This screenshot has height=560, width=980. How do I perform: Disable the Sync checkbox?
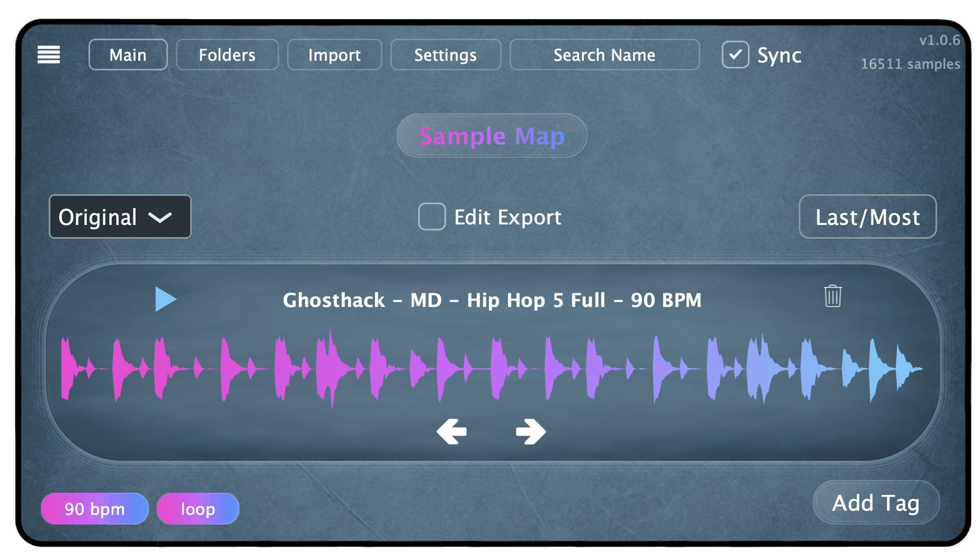(735, 55)
